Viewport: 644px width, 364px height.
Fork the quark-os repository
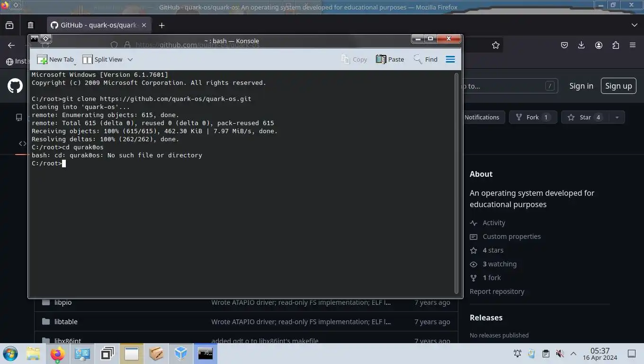(x=533, y=117)
